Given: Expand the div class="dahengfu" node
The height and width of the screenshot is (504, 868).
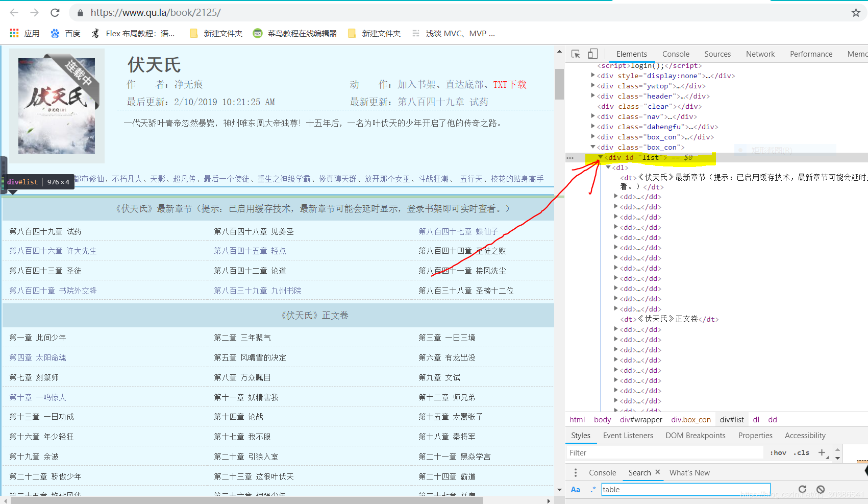Looking at the screenshot, I should coord(593,126).
